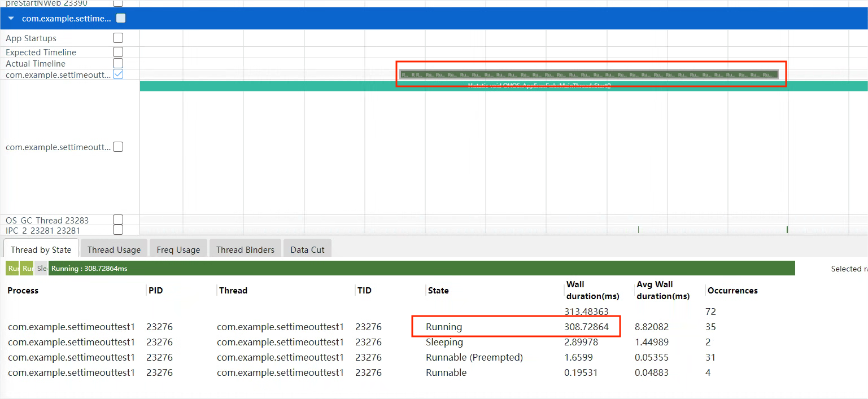Screen dimensions: 868x399
Task: Click the teal MainThread Start slice
Action: pyautogui.click(x=504, y=86)
